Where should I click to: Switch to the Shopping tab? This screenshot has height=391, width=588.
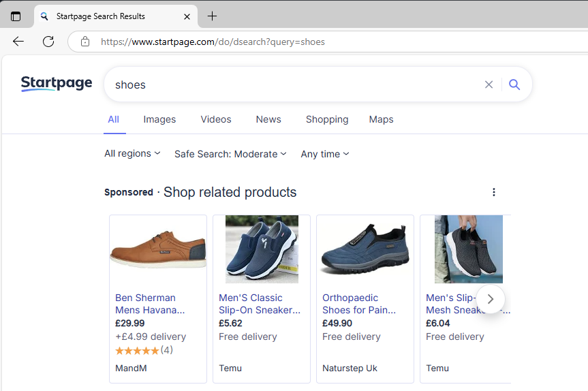tap(327, 119)
